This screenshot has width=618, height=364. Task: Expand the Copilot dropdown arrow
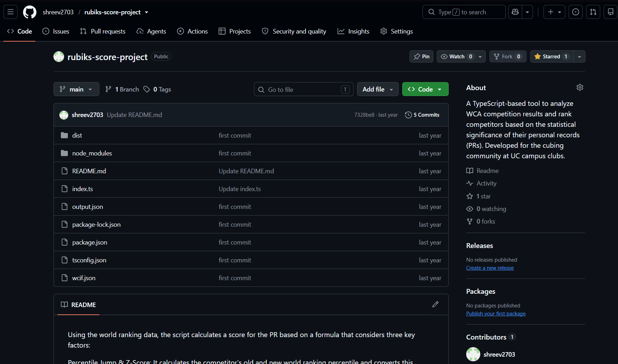pos(527,12)
